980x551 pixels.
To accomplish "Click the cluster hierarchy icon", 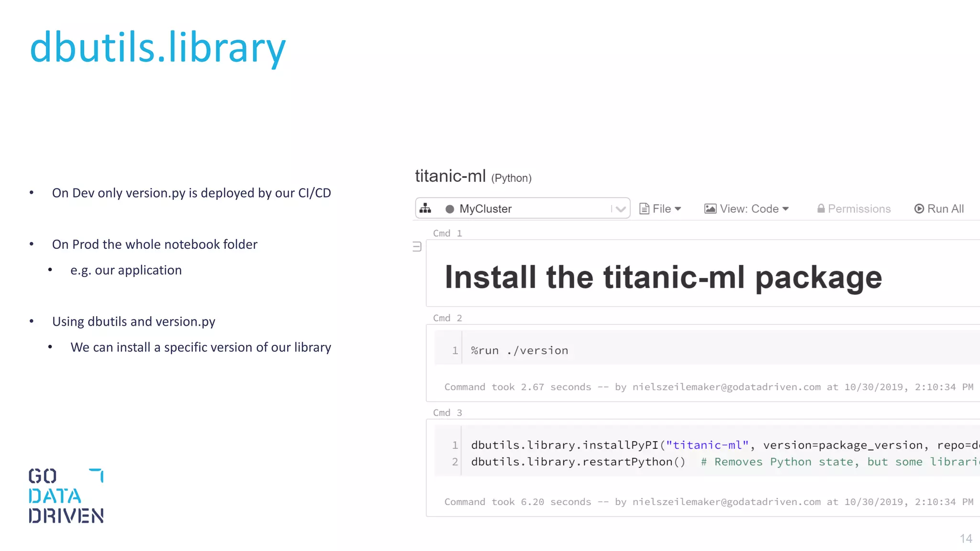I will [425, 209].
